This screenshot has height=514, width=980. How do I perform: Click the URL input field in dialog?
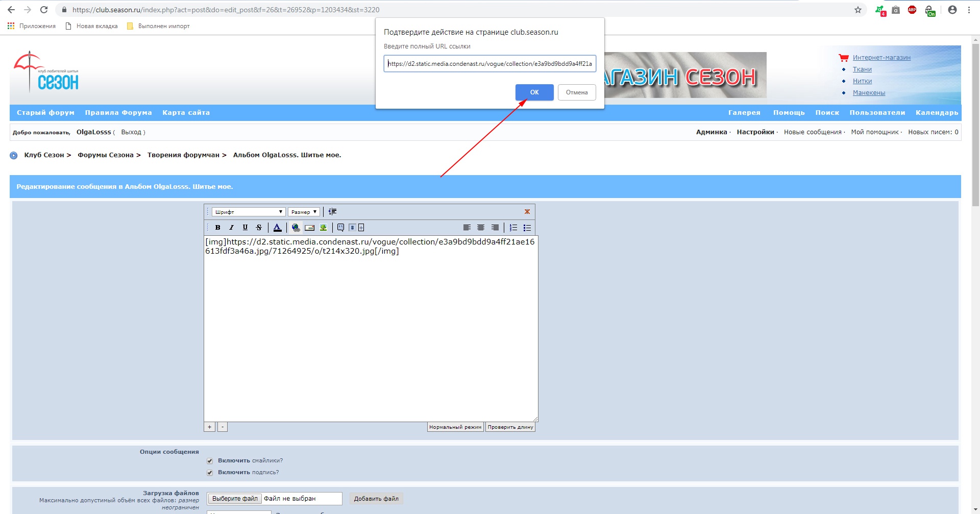click(x=490, y=64)
